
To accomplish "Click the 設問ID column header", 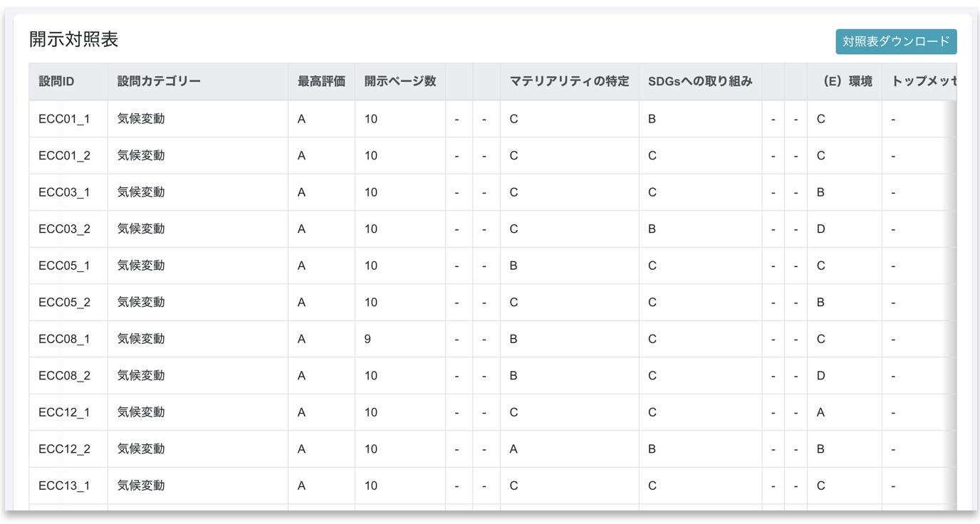I will 56,81.
